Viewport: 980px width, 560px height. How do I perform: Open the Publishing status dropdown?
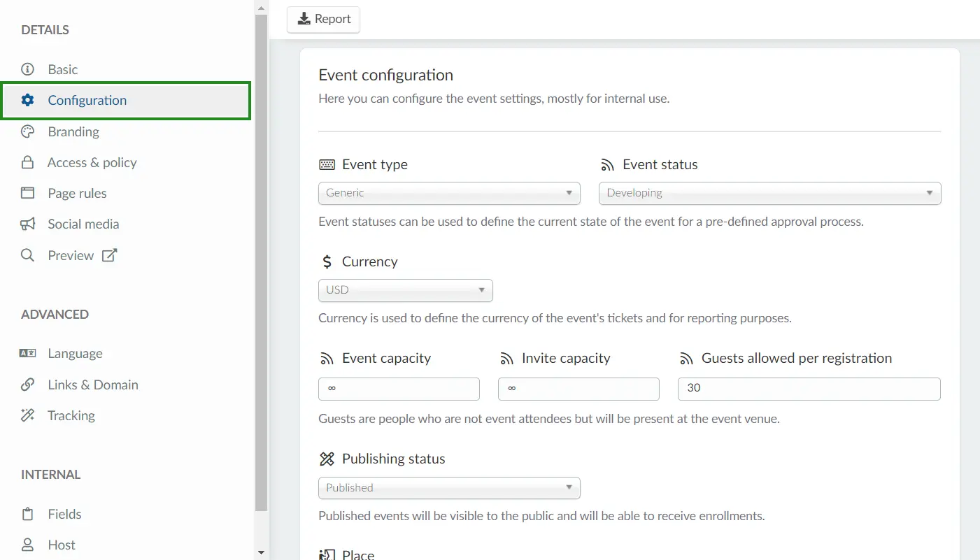click(449, 488)
